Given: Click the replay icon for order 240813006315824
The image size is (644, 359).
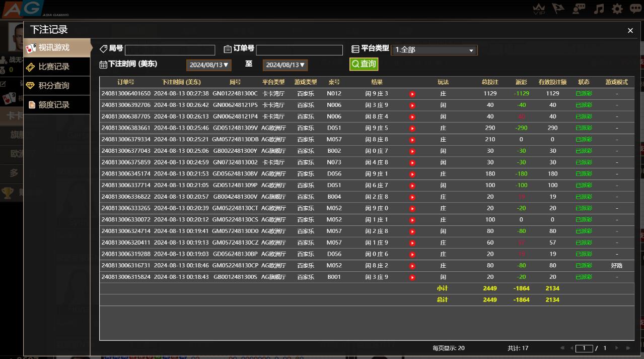Looking at the screenshot, I should 412,277.
